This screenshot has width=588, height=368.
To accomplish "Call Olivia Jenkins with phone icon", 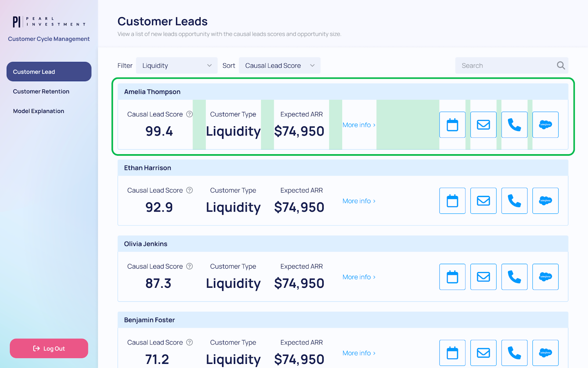I will click(514, 277).
